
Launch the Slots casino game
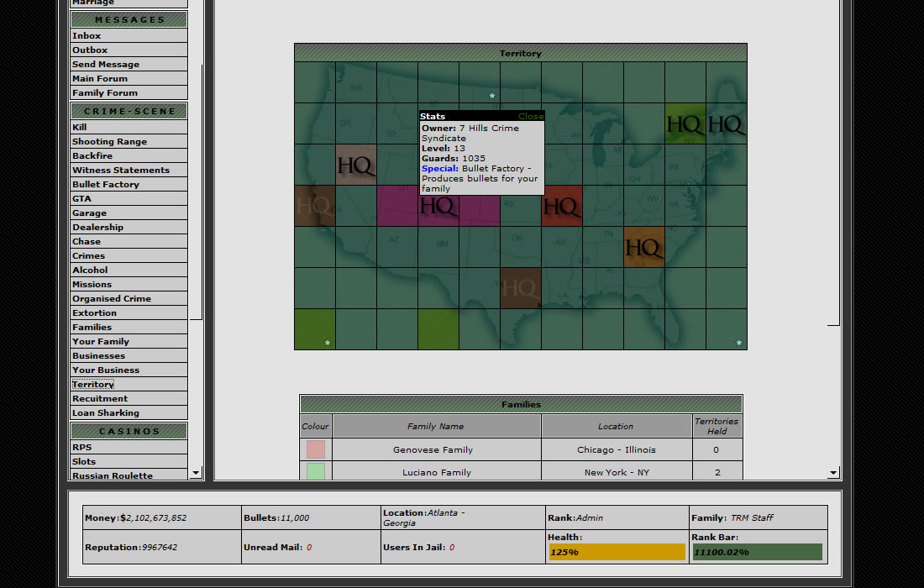[x=84, y=462]
